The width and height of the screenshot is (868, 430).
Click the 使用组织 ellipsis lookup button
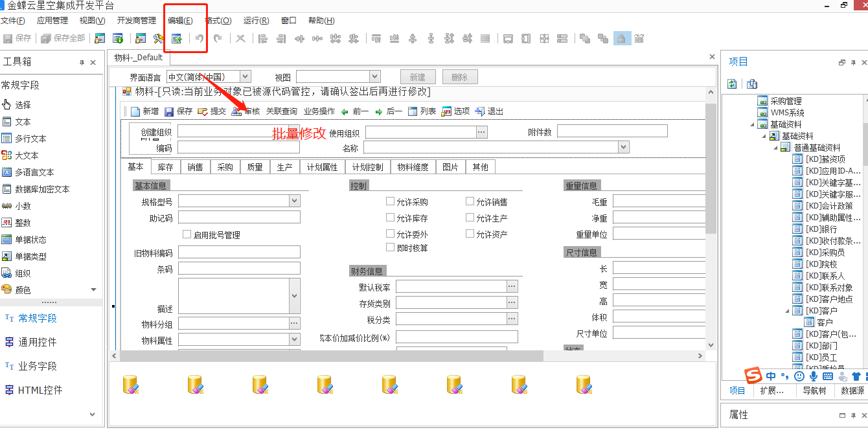coord(481,131)
